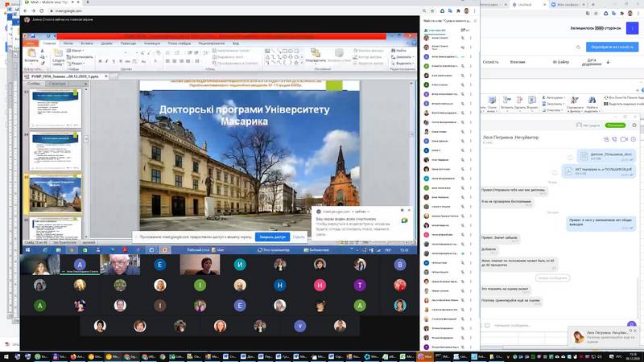Click the white-haired man's video tile
This screenshot has width=644, height=362.
coord(119,265)
